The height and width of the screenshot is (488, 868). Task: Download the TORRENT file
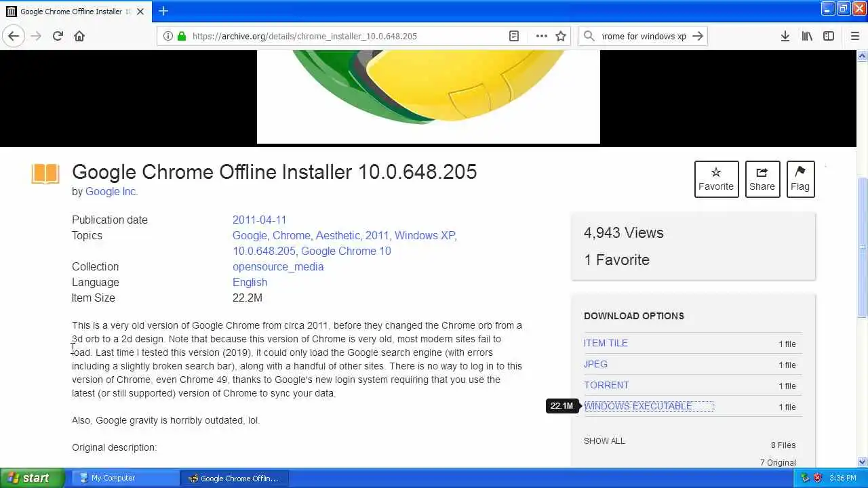606,385
